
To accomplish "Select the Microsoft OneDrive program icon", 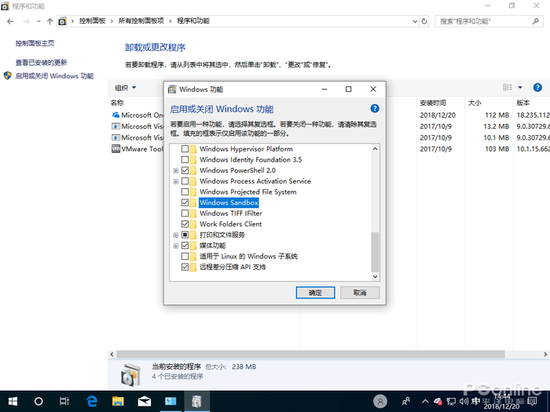I will click(x=116, y=115).
